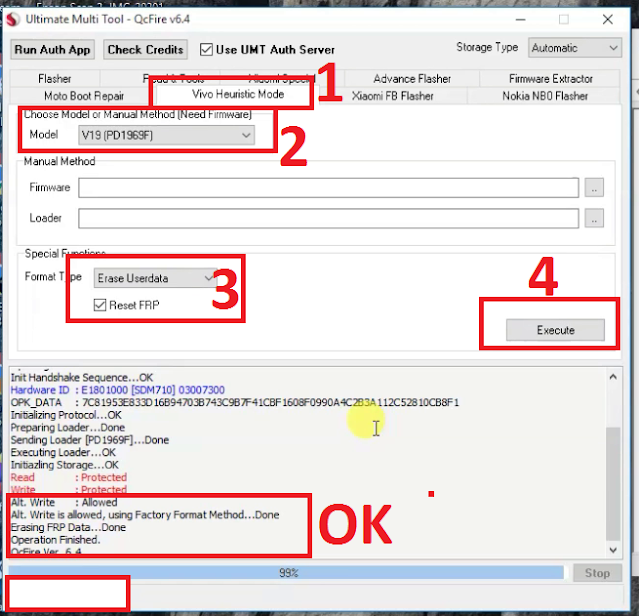Image resolution: width=639 pixels, height=616 pixels.
Task: Click 'Initializing Protocol...OK' log line
Action: 66,415
